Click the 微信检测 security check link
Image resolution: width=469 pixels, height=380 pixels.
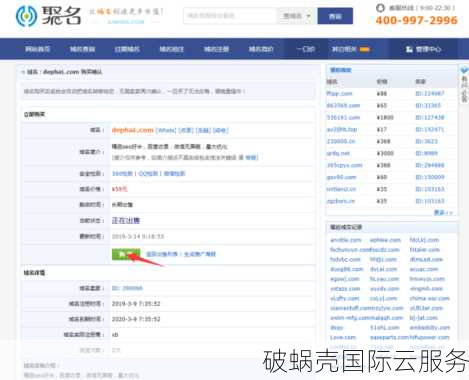coord(174,174)
